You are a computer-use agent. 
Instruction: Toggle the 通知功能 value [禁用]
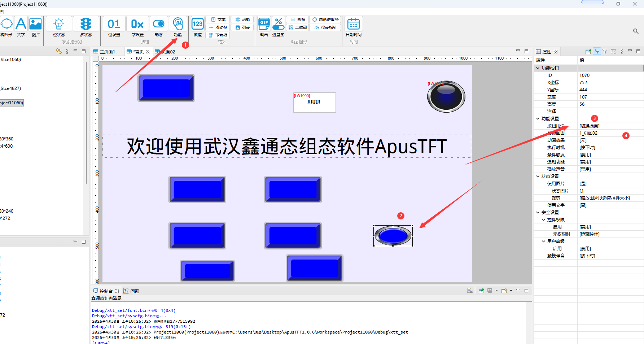(x=610, y=162)
